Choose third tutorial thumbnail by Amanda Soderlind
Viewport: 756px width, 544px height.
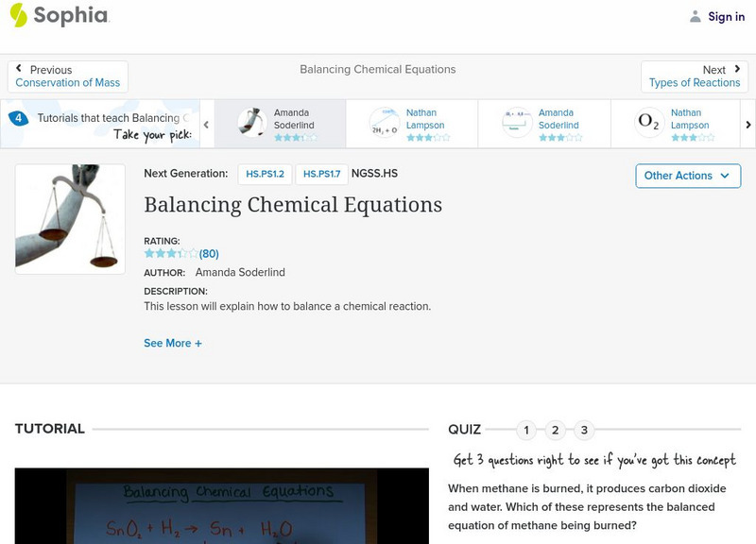coord(517,124)
